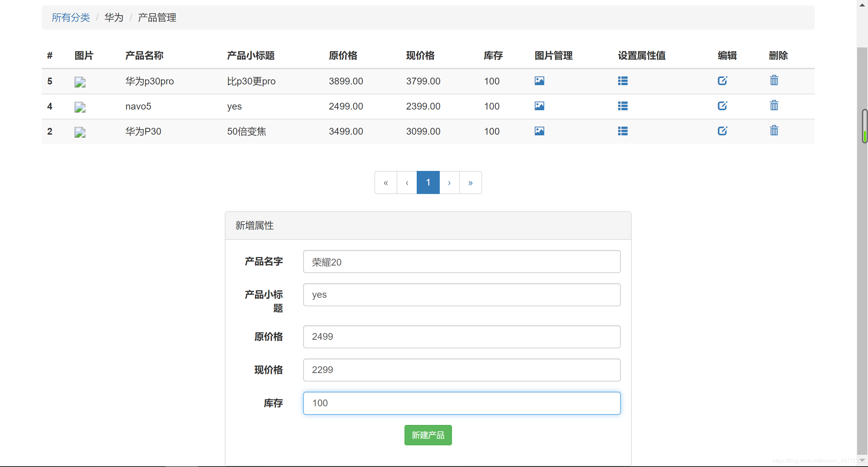The image size is (868, 467).
Task: Click the 产品名称 column header
Action: [144, 55]
